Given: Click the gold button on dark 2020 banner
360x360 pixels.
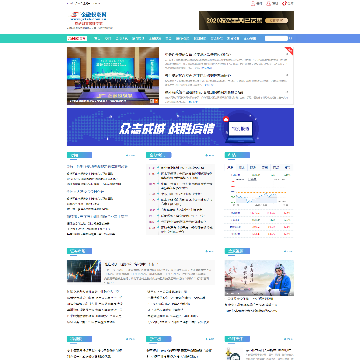Looking at the screenshot, I should pyautogui.click(x=277, y=20).
